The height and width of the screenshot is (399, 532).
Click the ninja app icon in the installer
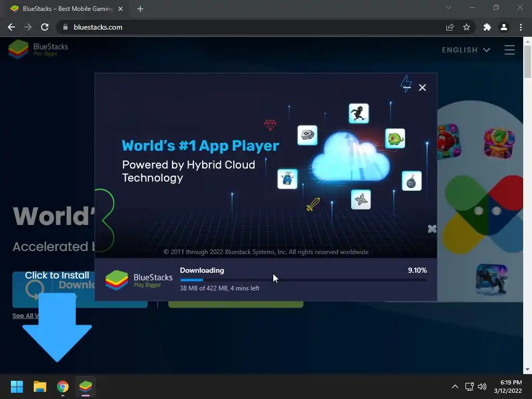[x=358, y=113]
